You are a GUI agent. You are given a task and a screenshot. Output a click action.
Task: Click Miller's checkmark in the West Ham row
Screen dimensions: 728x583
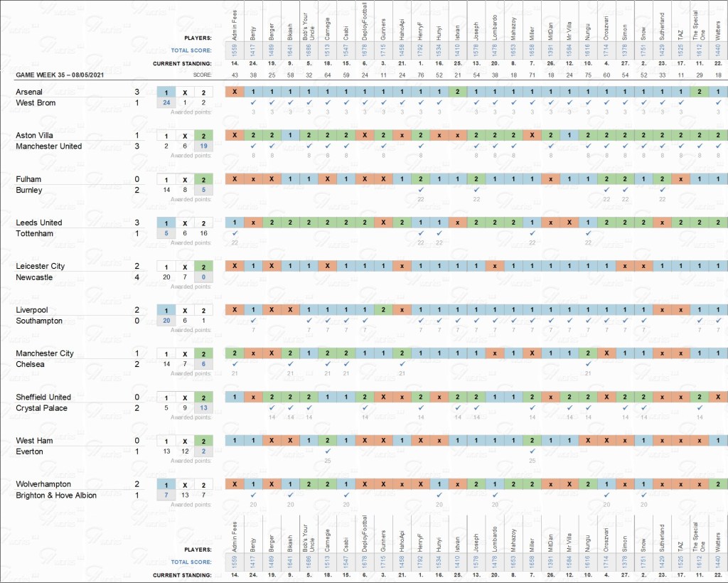[532, 451]
